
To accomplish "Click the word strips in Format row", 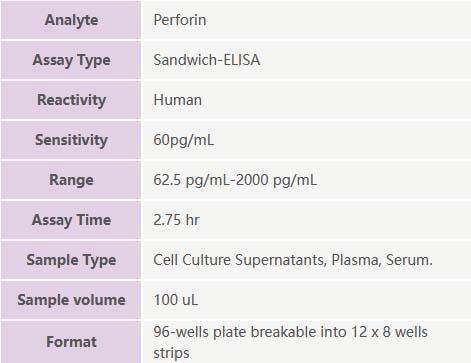I will pos(171,353).
